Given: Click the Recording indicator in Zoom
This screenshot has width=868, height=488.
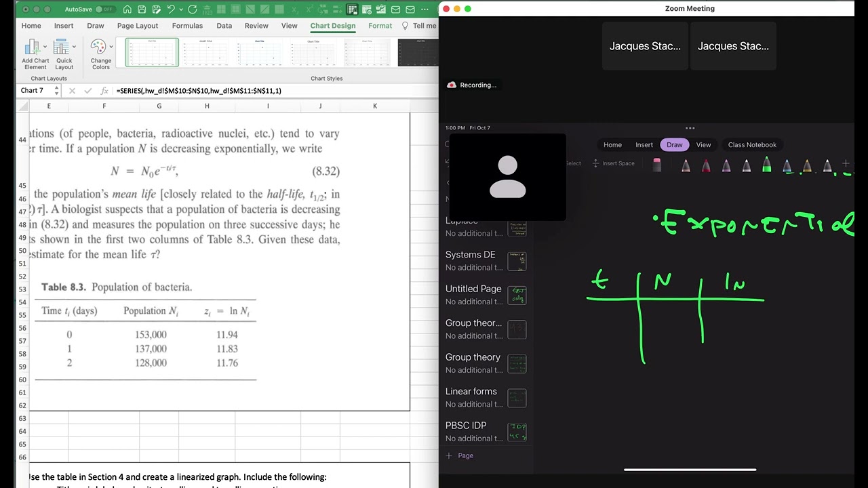Looking at the screenshot, I should pyautogui.click(x=472, y=85).
